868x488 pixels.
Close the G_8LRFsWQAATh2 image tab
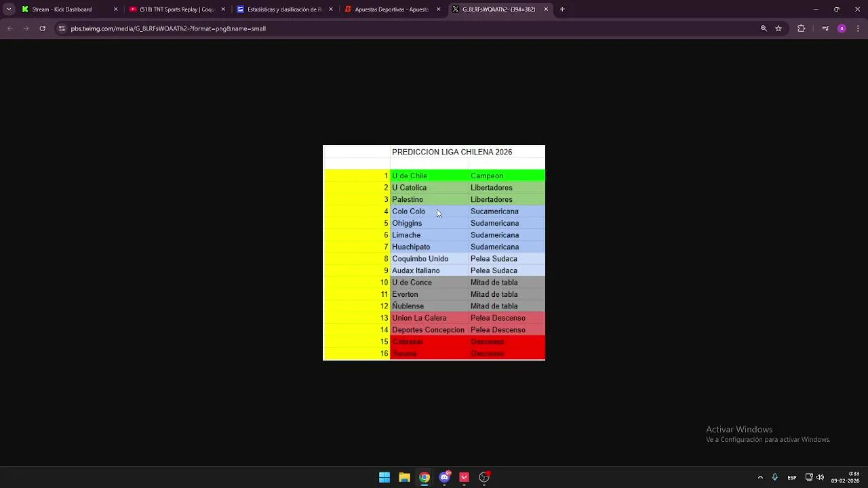(x=546, y=9)
